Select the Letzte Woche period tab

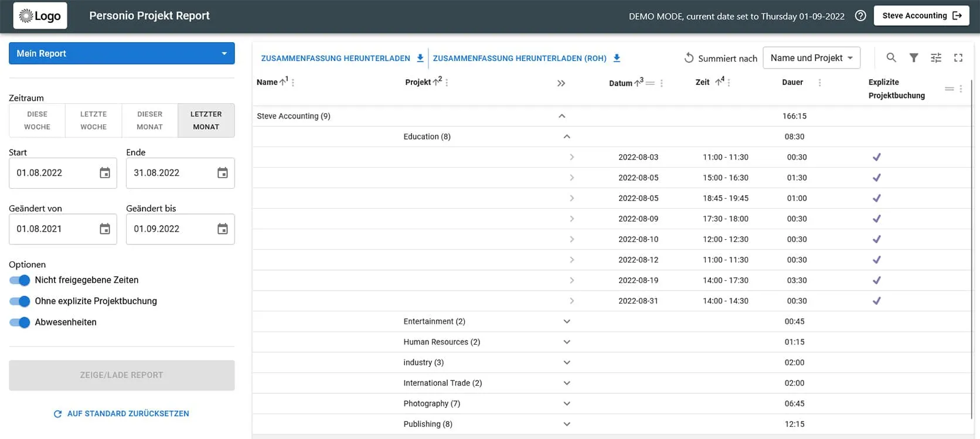tap(93, 120)
